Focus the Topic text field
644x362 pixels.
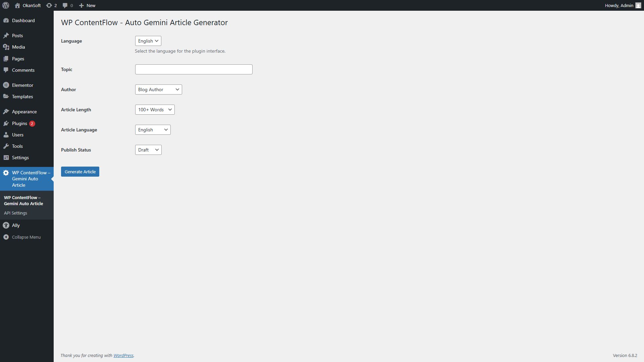point(194,69)
